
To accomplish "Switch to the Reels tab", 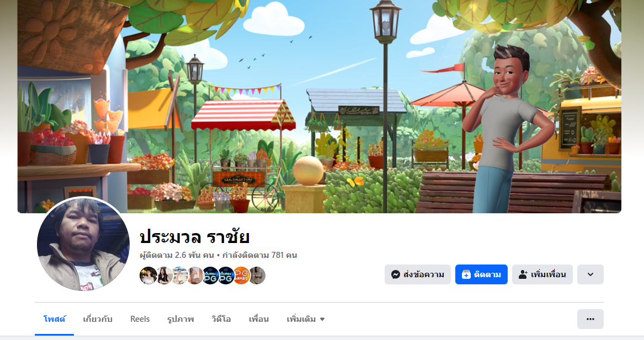I will 140,319.
